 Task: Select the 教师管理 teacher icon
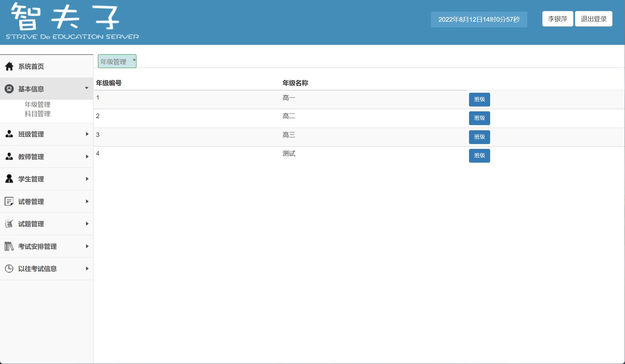pyautogui.click(x=9, y=157)
